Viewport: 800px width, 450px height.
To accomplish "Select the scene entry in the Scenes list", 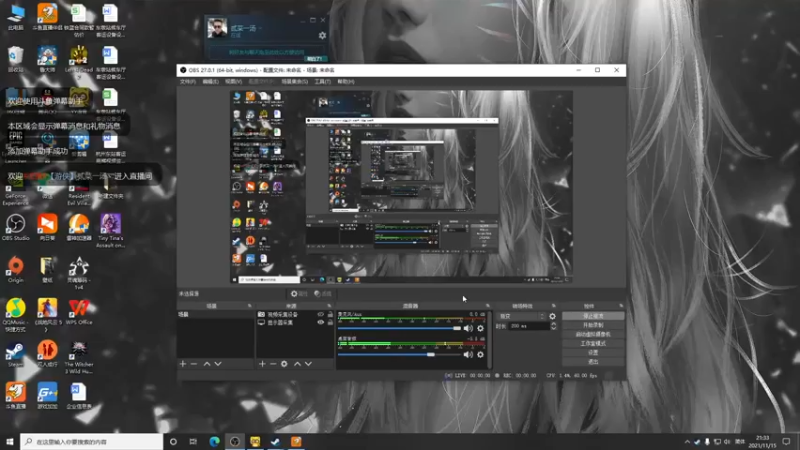I will 215,315.
